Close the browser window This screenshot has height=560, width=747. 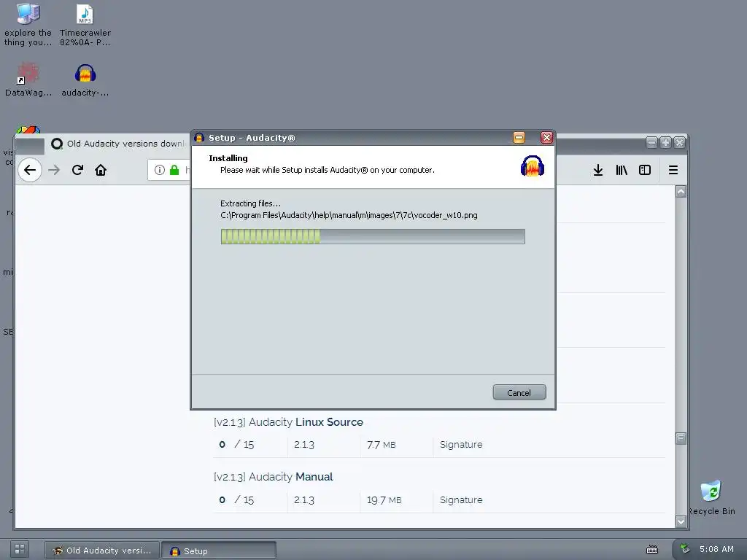tap(679, 142)
